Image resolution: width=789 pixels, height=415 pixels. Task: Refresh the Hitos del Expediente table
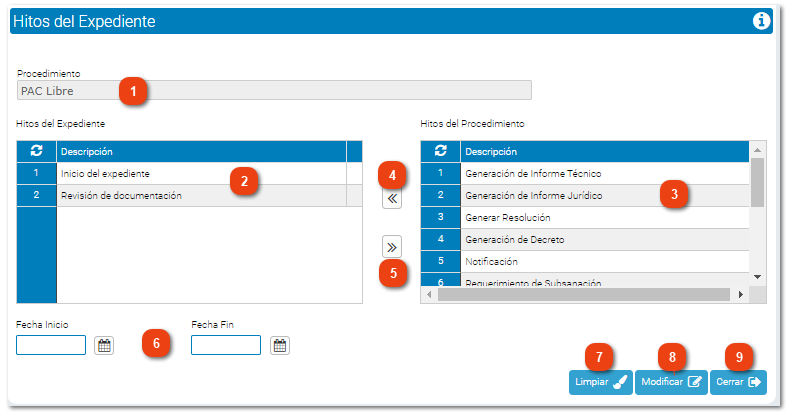click(36, 151)
